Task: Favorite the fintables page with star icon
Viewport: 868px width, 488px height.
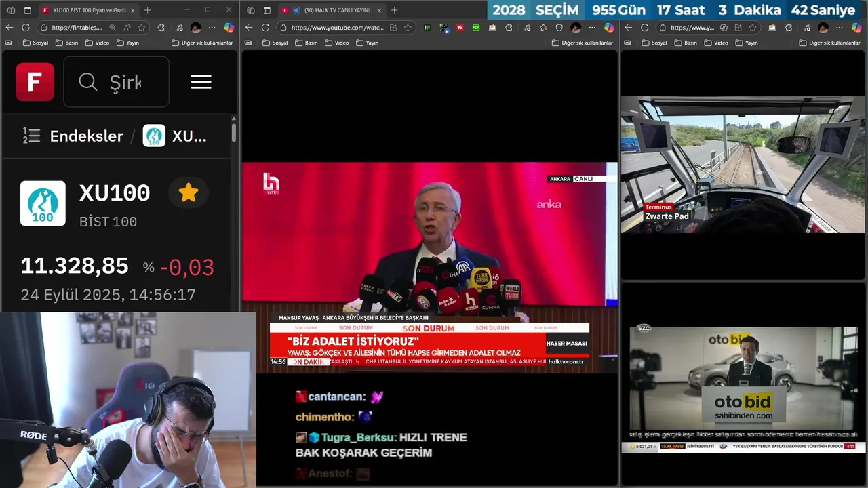Action: pyautogui.click(x=141, y=28)
